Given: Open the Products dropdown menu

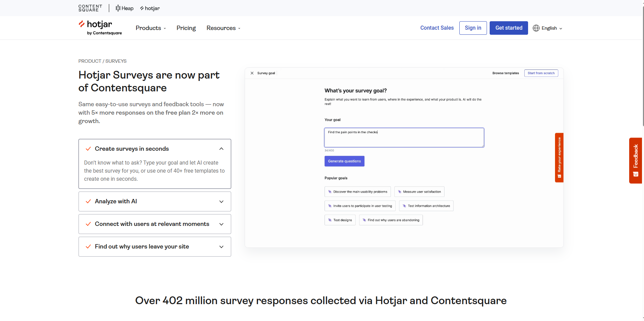Looking at the screenshot, I should click(151, 28).
